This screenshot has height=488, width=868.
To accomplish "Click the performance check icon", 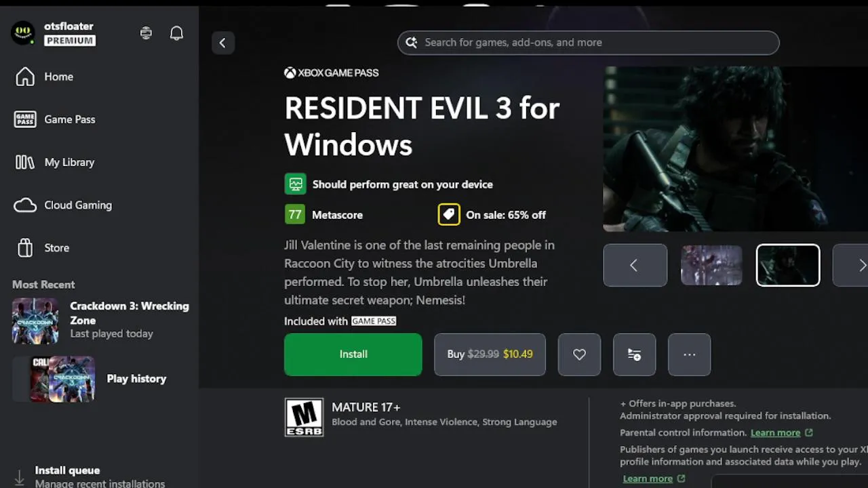I will pyautogui.click(x=295, y=184).
